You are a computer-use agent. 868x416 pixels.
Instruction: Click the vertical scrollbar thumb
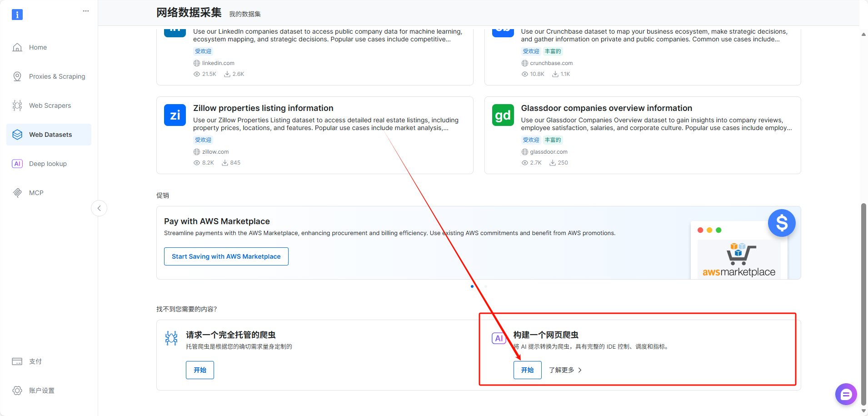pos(863,304)
